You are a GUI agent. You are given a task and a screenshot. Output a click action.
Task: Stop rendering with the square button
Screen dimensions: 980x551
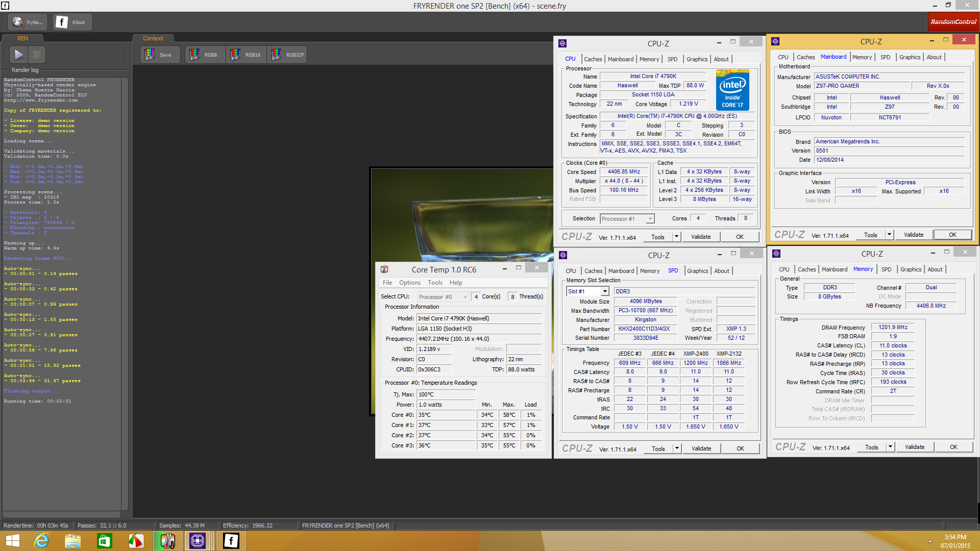(37, 54)
